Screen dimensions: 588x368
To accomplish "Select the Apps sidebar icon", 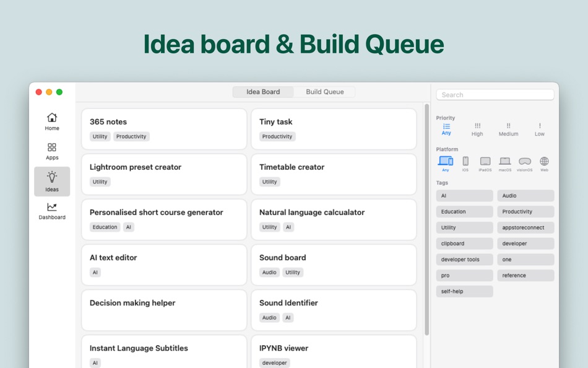I will (52, 151).
